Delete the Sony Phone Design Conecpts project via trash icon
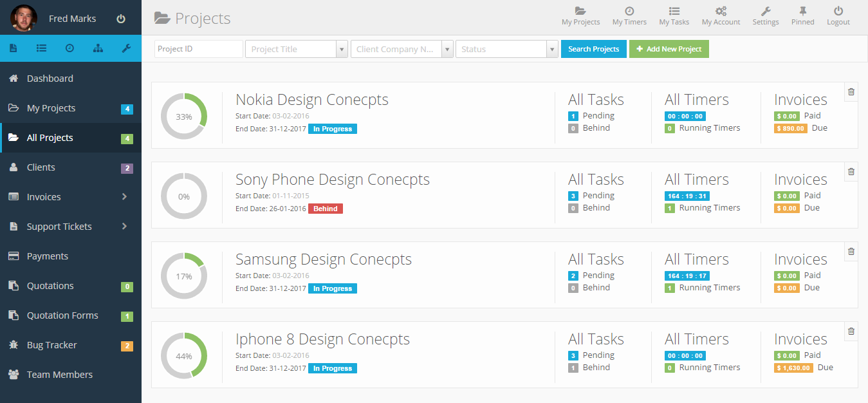The width and height of the screenshot is (868, 403). [x=851, y=172]
